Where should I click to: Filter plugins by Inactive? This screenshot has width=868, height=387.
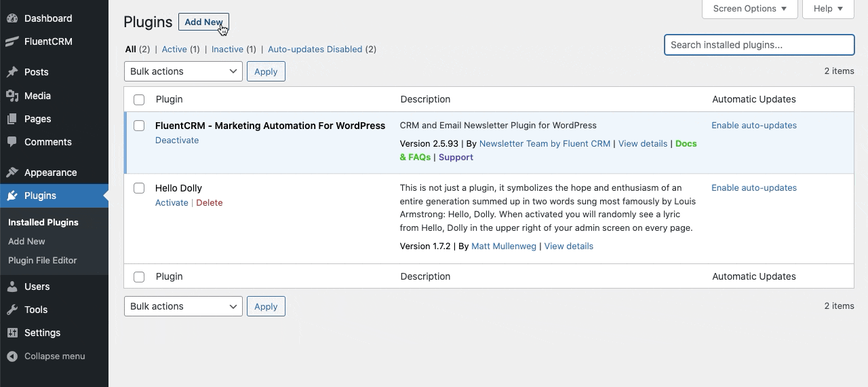pos(227,49)
